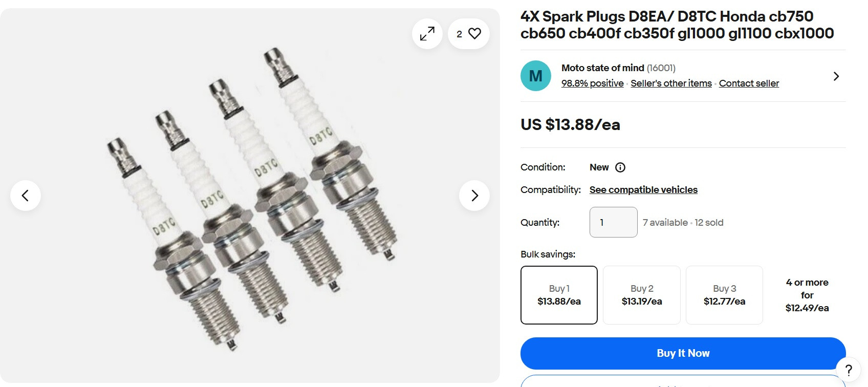Image resolution: width=868 pixels, height=387 pixels.
Task: Click the seller avatar with letter M
Action: (535, 75)
